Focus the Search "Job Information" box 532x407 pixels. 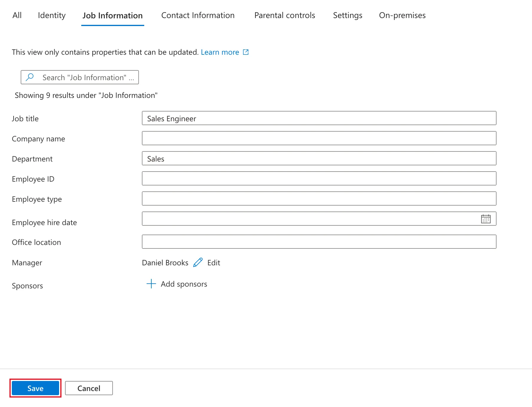click(x=80, y=77)
